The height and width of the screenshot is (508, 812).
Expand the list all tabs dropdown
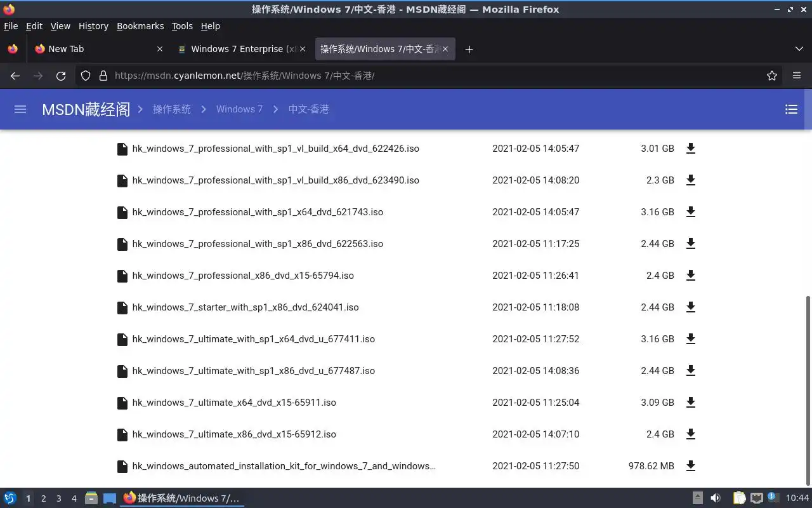(799, 49)
